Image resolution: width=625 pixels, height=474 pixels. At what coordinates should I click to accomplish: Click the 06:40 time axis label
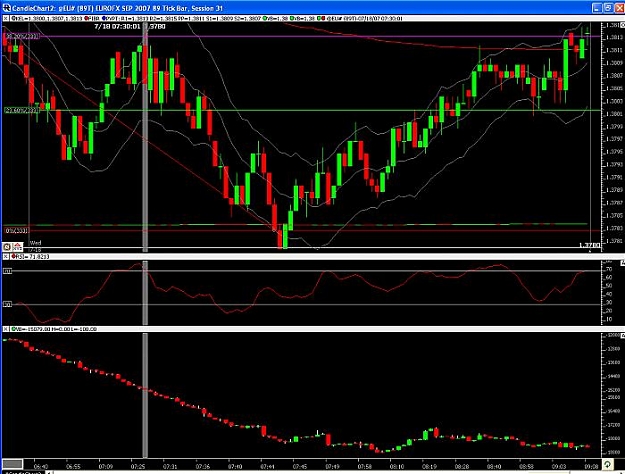pos(41,466)
